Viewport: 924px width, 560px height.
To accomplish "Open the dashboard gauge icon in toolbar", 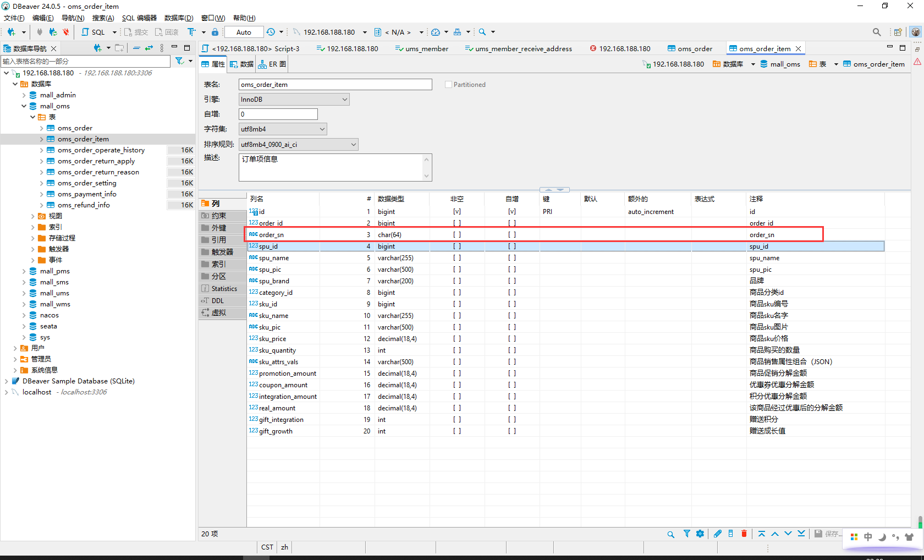I will [x=436, y=32].
